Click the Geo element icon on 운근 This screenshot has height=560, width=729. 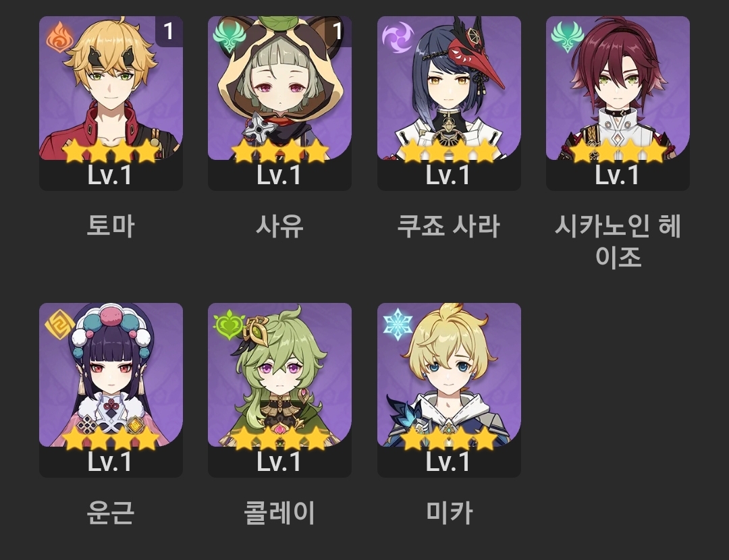[60, 323]
